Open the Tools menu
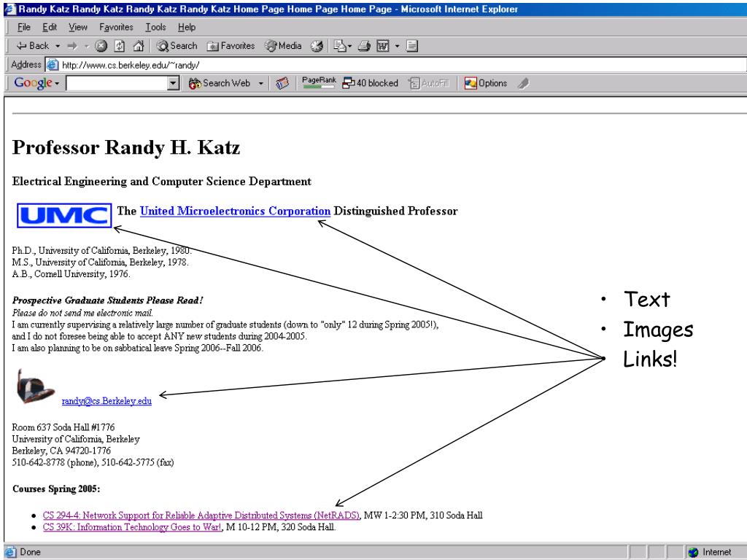Screen dimensions: 747x560 156,27
